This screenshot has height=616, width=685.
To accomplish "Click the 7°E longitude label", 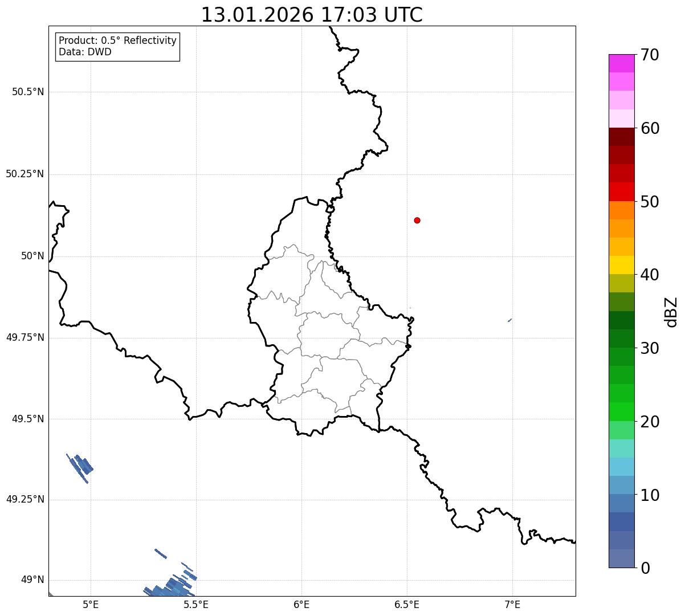I will [512, 604].
